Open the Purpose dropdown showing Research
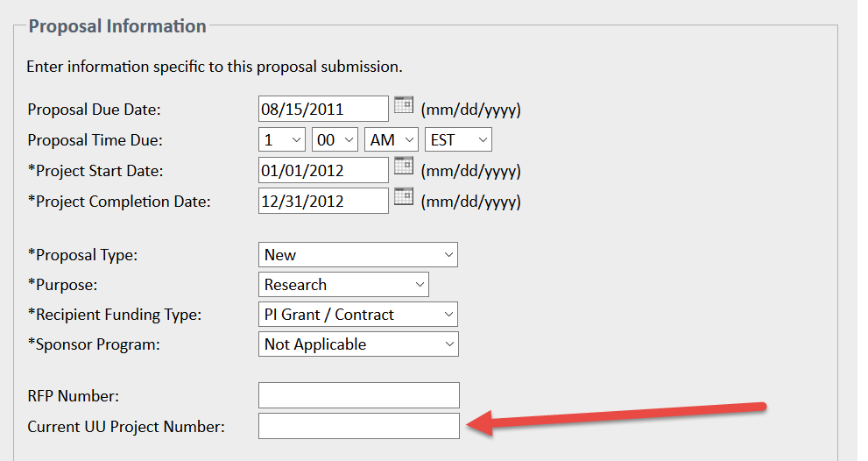The height and width of the screenshot is (461, 868). [x=343, y=285]
